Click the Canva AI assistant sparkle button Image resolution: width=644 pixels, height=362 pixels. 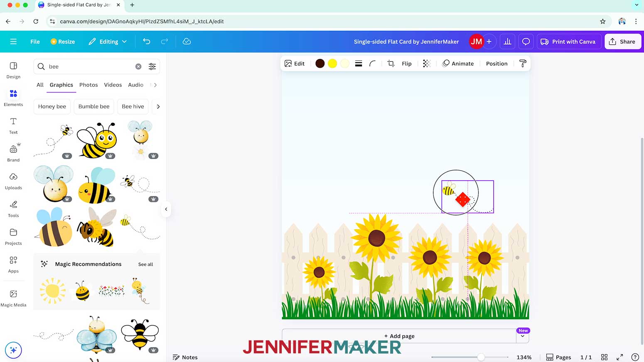13,350
